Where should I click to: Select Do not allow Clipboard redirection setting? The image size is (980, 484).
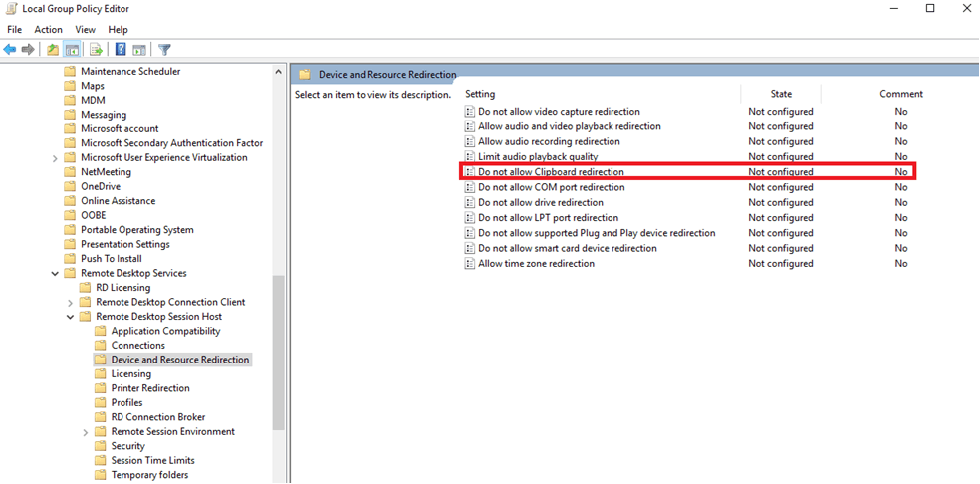[551, 172]
